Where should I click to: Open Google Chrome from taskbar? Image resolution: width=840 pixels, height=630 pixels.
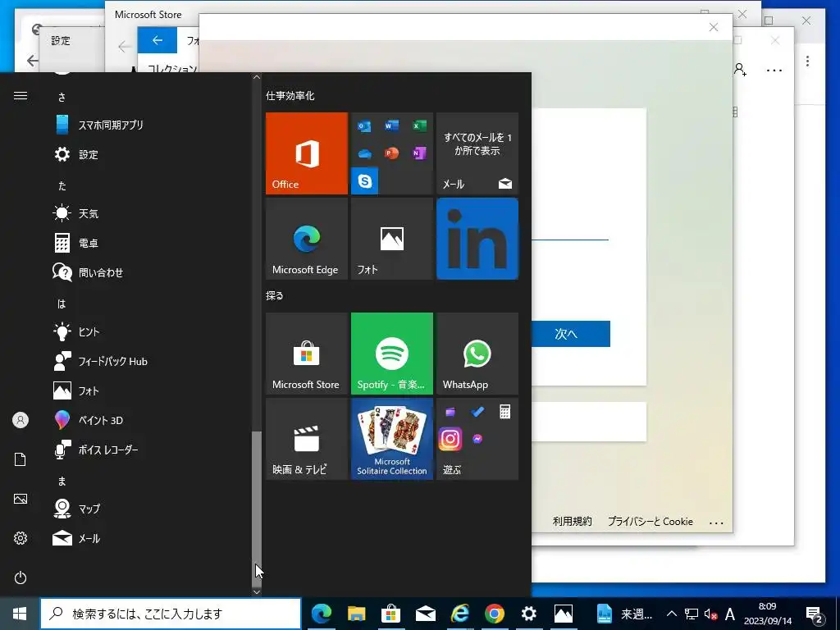495,614
